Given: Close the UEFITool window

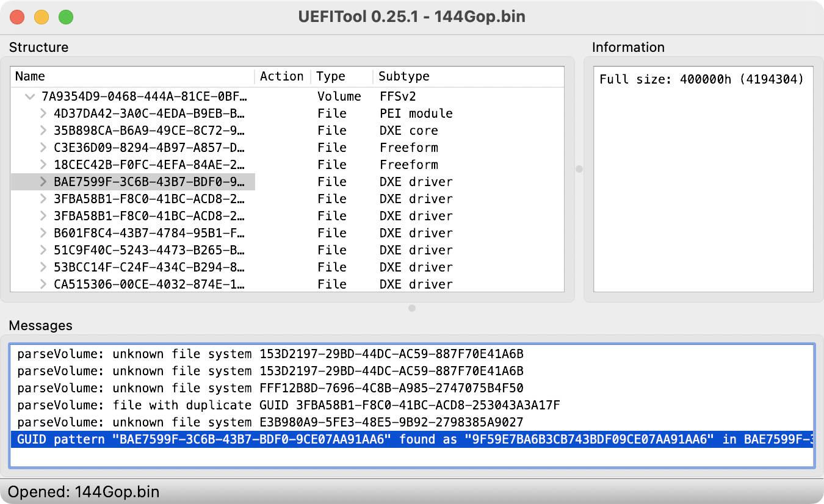Looking at the screenshot, I should click(x=17, y=17).
